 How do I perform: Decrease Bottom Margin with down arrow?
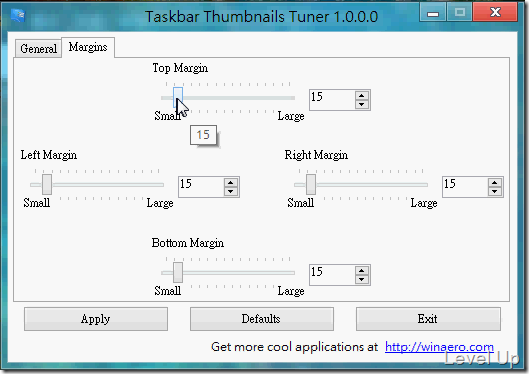tap(362, 279)
